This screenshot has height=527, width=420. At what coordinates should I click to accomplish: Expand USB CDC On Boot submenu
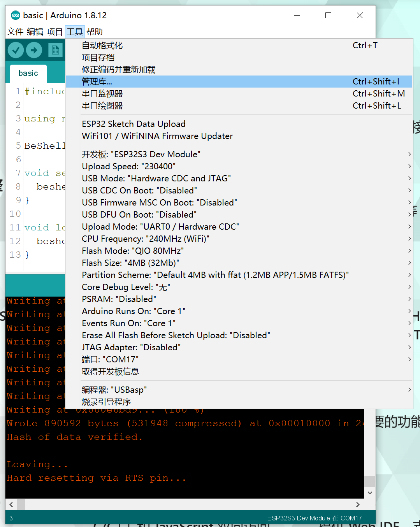[239, 190]
